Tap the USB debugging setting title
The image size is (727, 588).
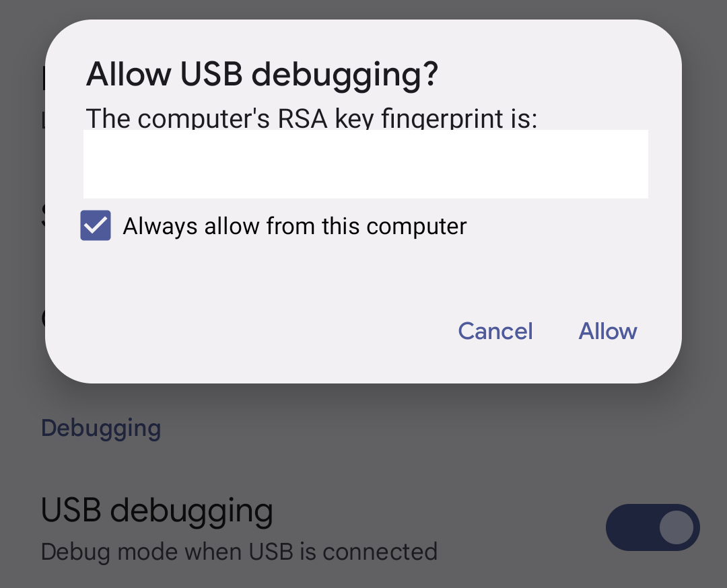157,510
